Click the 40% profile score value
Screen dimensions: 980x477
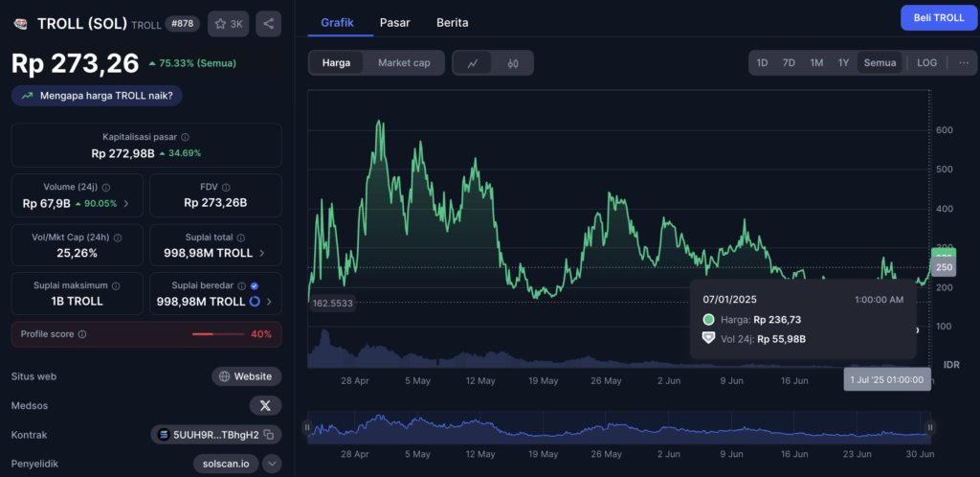[x=261, y=334]
